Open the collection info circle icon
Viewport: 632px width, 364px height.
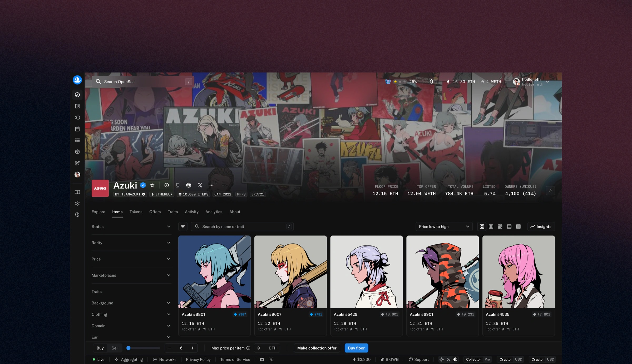(x=166, y=185)
